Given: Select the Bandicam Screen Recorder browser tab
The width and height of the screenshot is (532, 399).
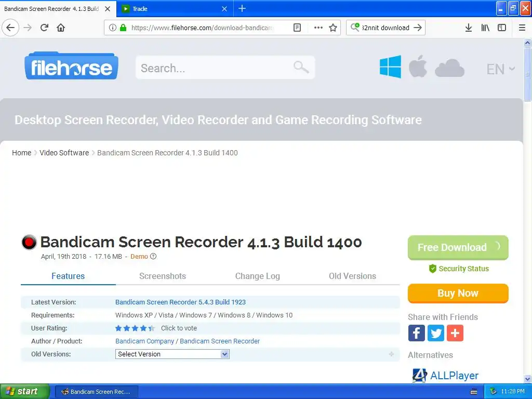Looking at the screenshot, I should (51, 9).
